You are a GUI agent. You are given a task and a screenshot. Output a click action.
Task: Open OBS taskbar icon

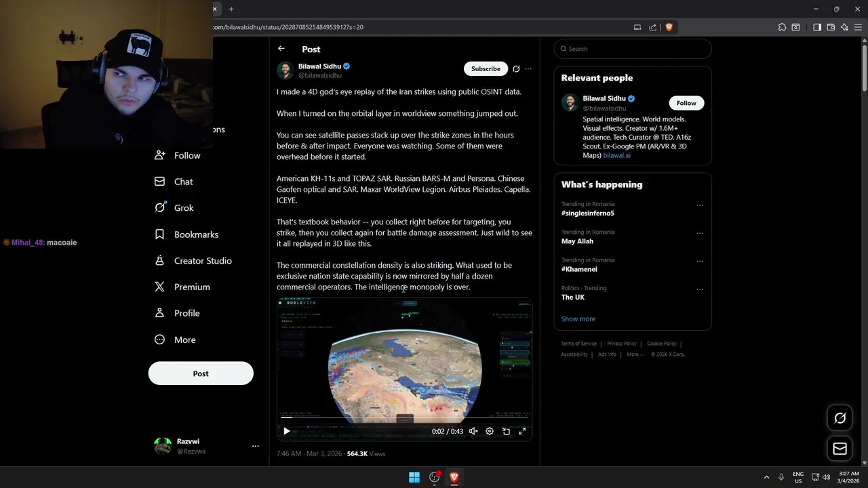tap(435, 477)
